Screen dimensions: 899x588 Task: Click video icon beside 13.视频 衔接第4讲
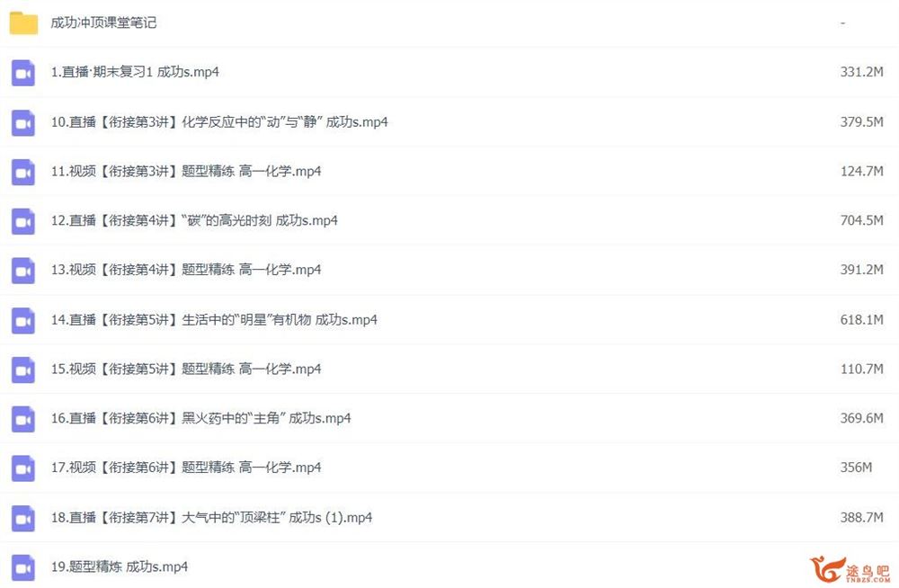coord(23,271)
